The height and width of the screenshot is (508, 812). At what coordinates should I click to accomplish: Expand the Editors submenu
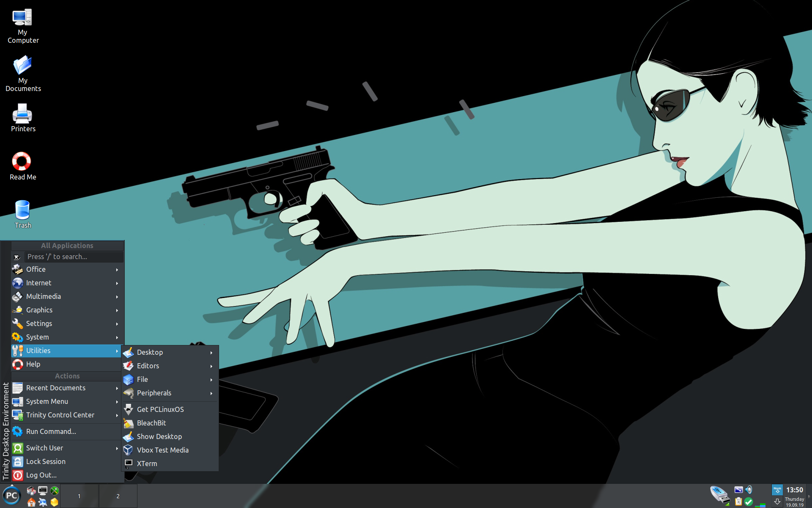(x=148, y=366)
